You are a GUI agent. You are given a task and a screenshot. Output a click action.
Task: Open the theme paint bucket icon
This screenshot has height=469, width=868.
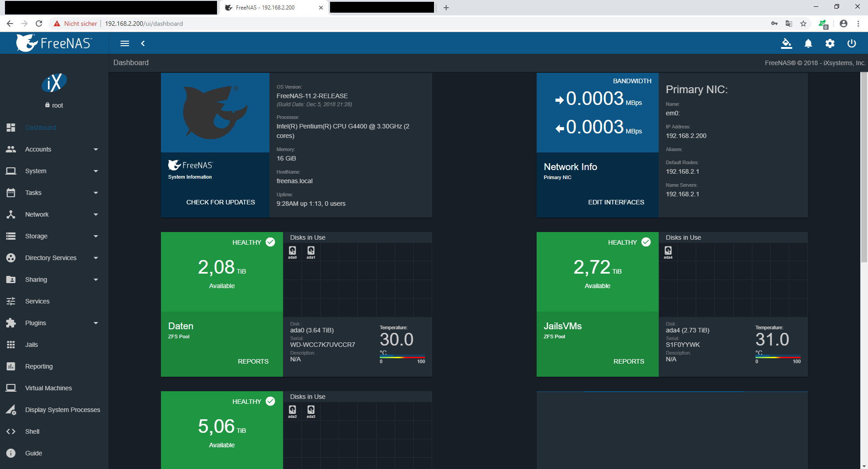tap(787, 43)
